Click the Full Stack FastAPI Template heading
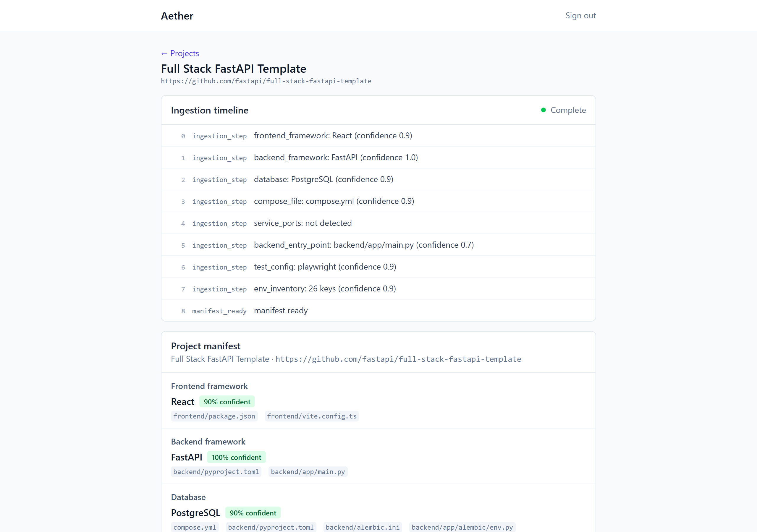Image resolution: width=757 pixels, height=532 pixels. 233,69
